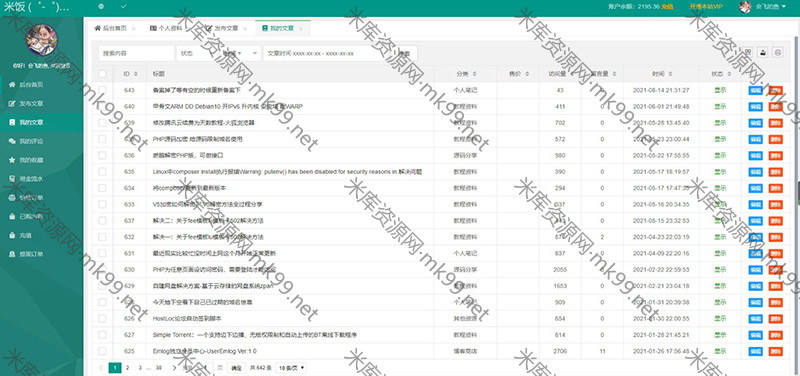Close the 后台首页 tab
The image size is (800, 376).
pyautogui.click(x=134, y=29)
